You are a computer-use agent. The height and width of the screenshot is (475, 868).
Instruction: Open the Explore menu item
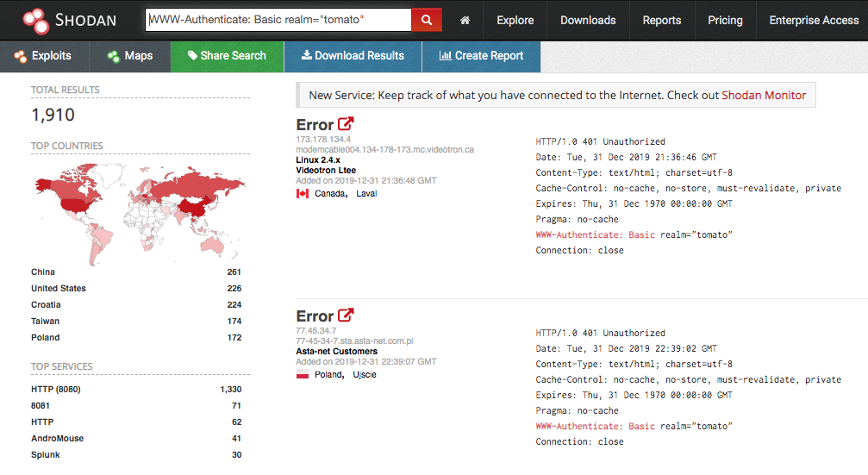pos(515,21)
